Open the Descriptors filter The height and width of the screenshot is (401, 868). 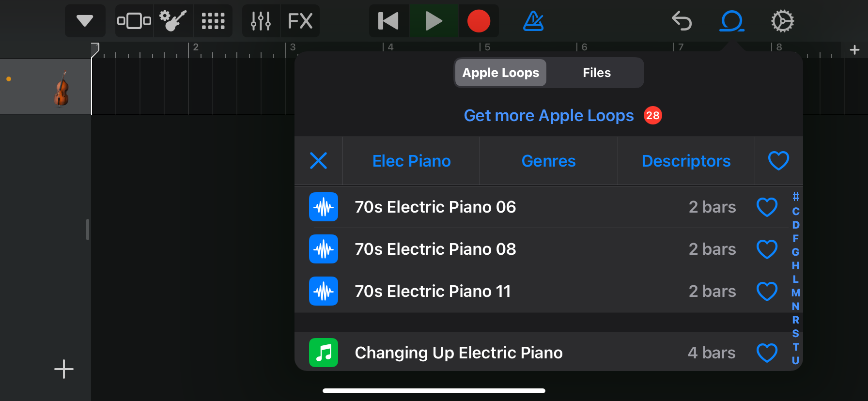[686, 161]
